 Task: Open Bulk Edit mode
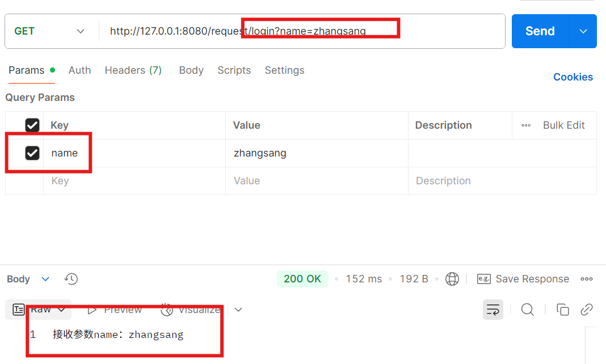(x=563, y=125)
